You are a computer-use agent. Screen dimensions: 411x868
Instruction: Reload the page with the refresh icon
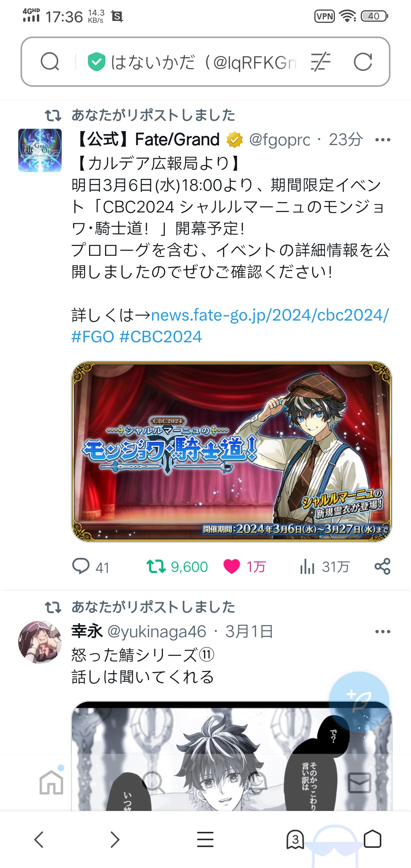tap(363, 62)
